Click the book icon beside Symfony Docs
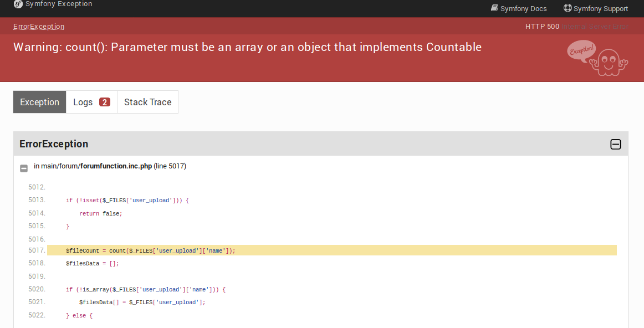The image size is (644, 328). point(493,8)
